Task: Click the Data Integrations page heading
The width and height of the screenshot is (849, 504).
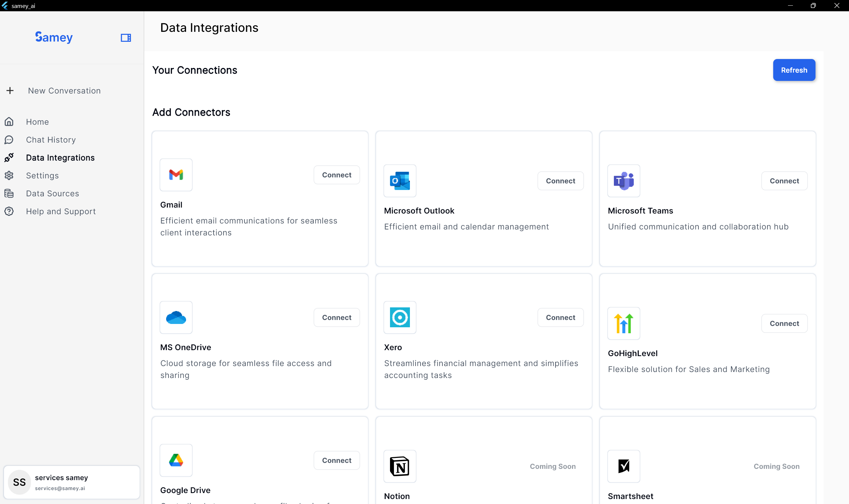Action: pos(209,28)
